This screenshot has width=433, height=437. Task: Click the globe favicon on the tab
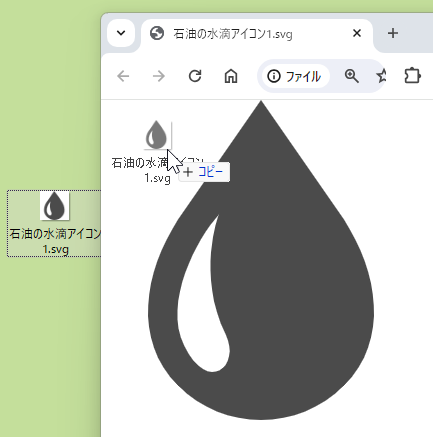[157, 33]
